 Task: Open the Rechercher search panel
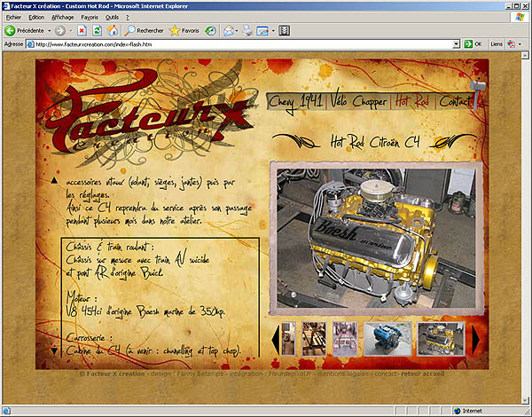point(144,30)
